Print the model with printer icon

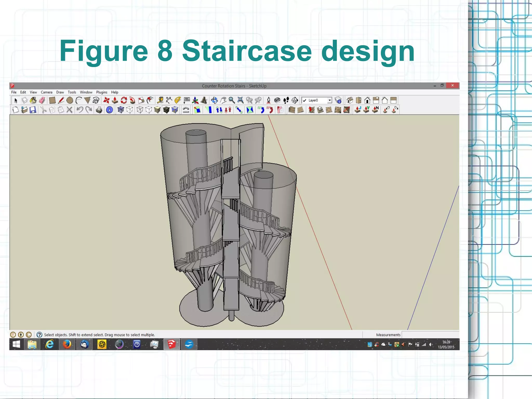click(99, 110)
